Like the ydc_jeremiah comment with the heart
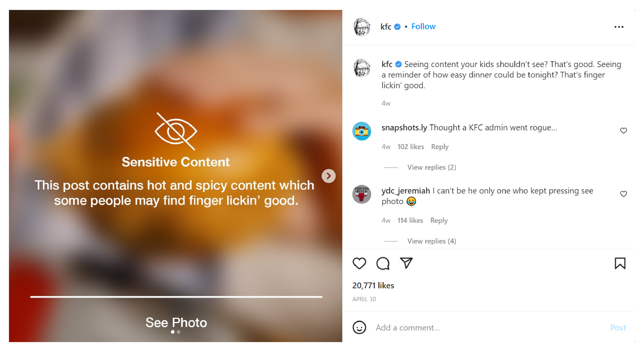Image resolution: width=644 pixels, height=352 pixels. tap(624, 194)
